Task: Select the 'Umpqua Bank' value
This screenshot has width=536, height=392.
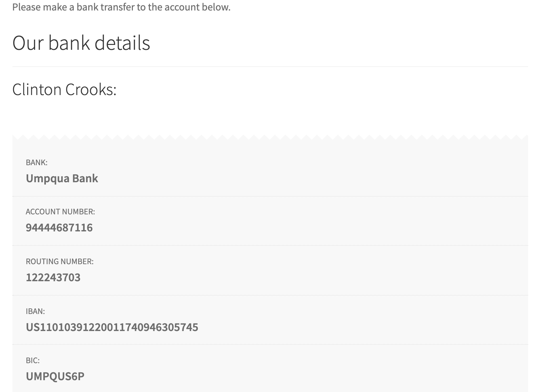Action: 62,178
